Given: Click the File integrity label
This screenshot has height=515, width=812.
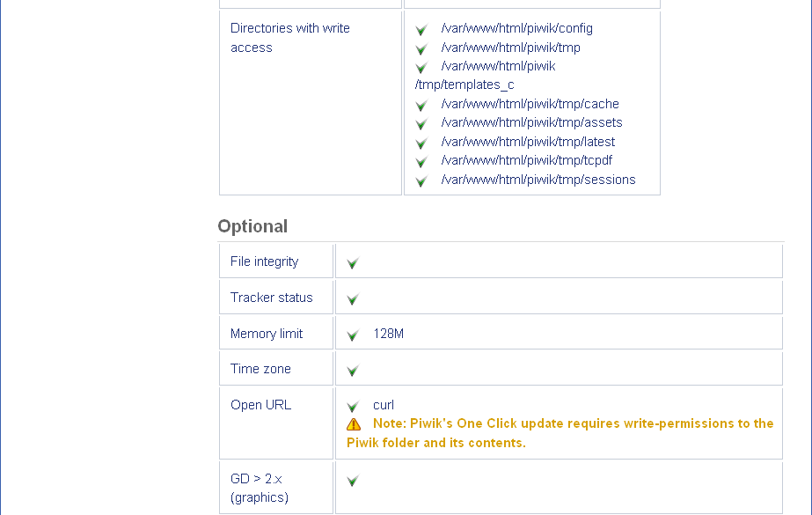Looking at the screenshot, I should 264,261.
